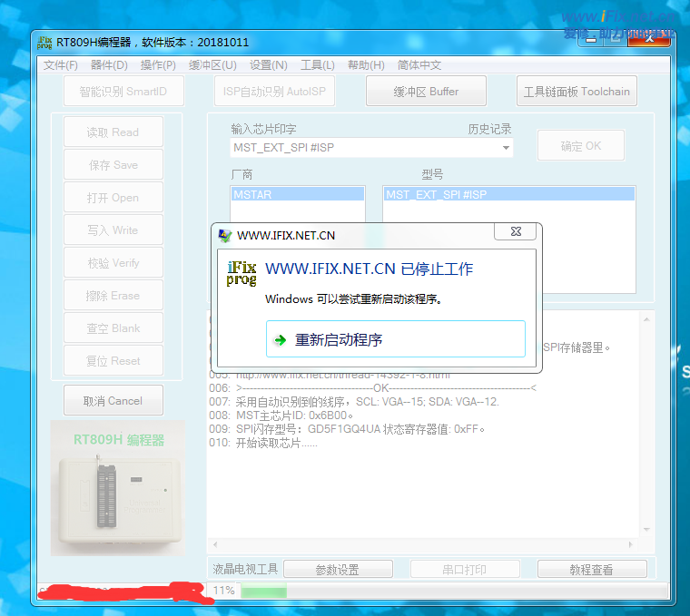Click the green arrow restart icon
The image size is (690, 616).
280,340
